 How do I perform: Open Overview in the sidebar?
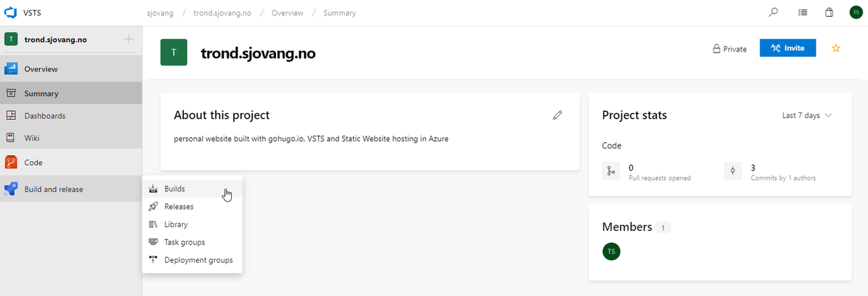click(x=71, y=68)
